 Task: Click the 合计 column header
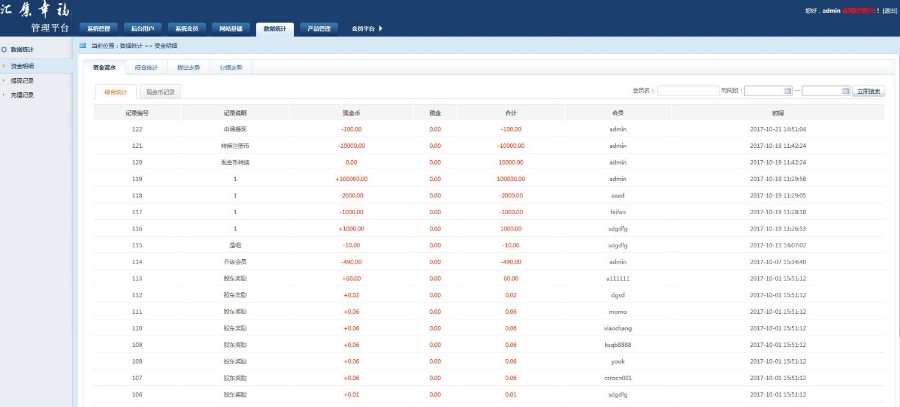coord(511,113)
